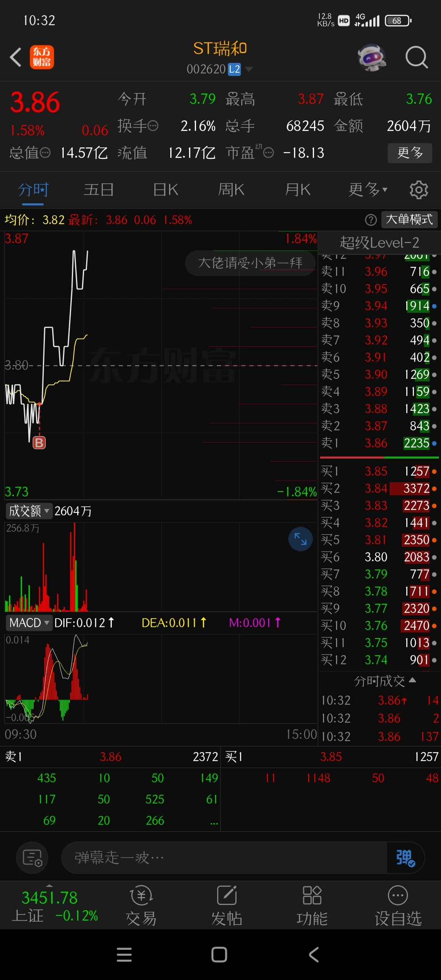
Task: Show more sell order details ellipsis
Action: click(x=214, y=821)
